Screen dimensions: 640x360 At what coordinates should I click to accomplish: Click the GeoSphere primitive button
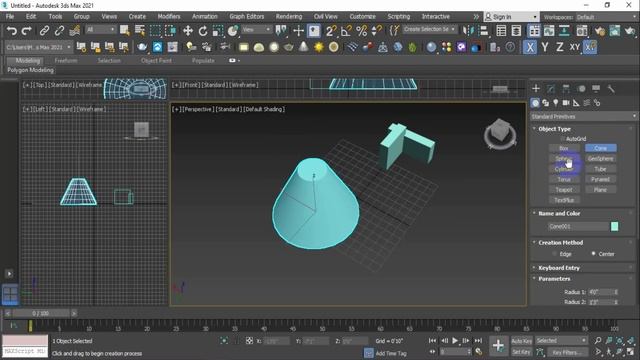(x=600, y=158)
